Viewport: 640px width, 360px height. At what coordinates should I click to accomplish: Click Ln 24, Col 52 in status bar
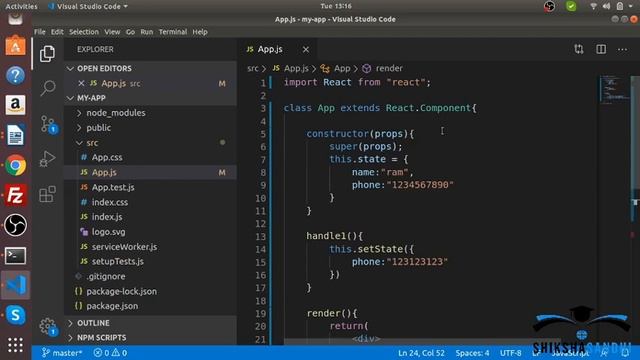tap(421, 353)
